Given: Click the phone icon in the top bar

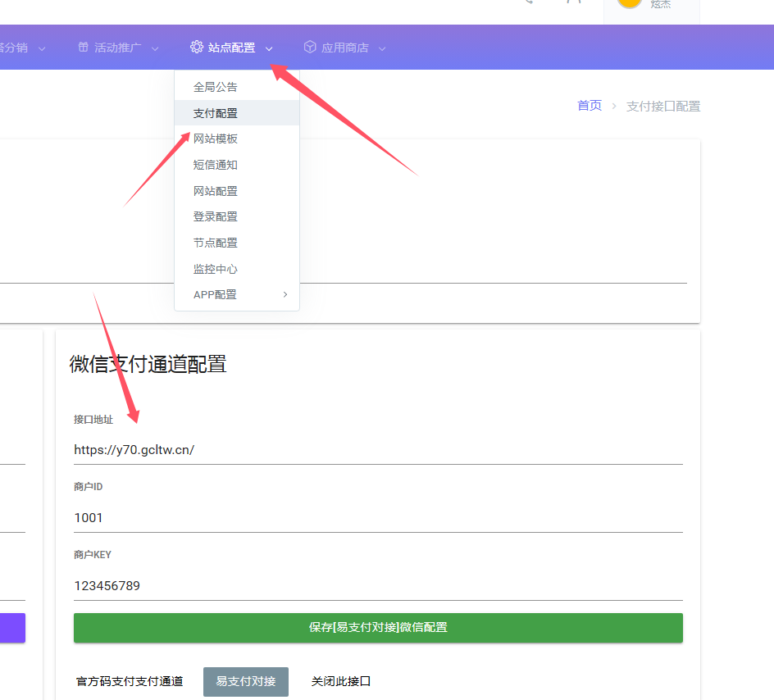Looking at the screenshot, I should (x=527, y=2).
